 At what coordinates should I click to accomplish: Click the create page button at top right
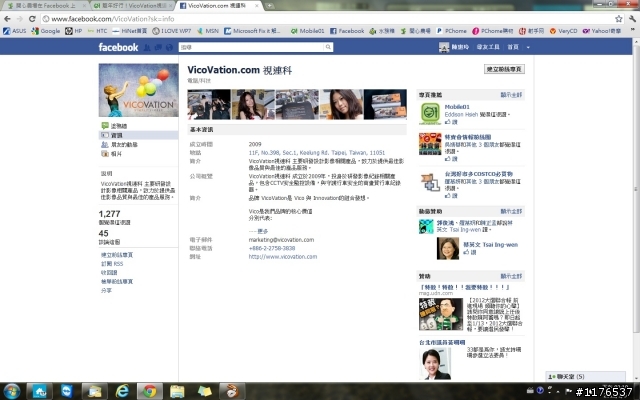[504, 69]
